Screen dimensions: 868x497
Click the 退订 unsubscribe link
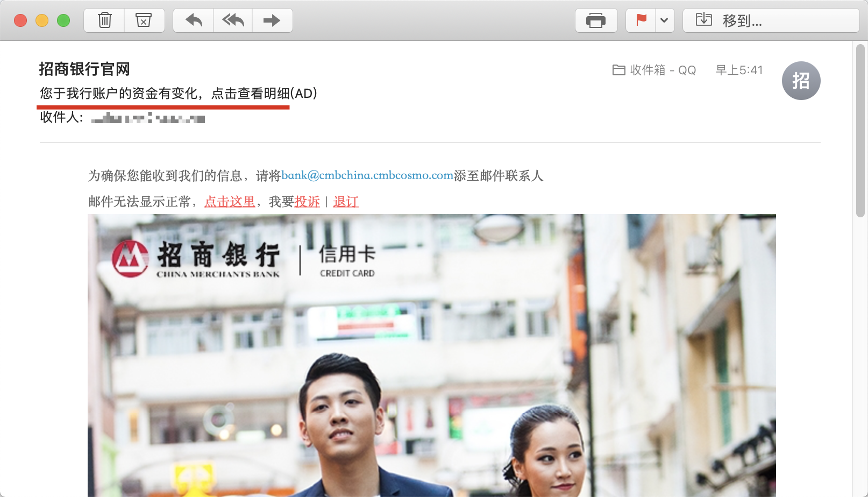point(346,202)
